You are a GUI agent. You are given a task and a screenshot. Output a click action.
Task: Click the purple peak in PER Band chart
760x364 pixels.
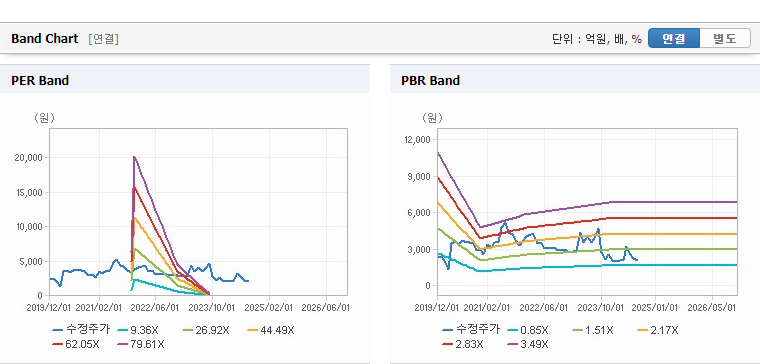pos(134,157)
